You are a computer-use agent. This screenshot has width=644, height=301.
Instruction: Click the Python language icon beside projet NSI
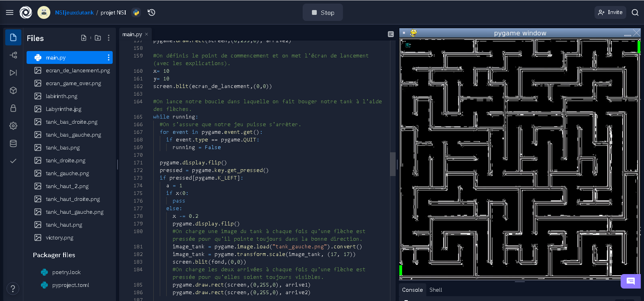(x=136, y=12)
